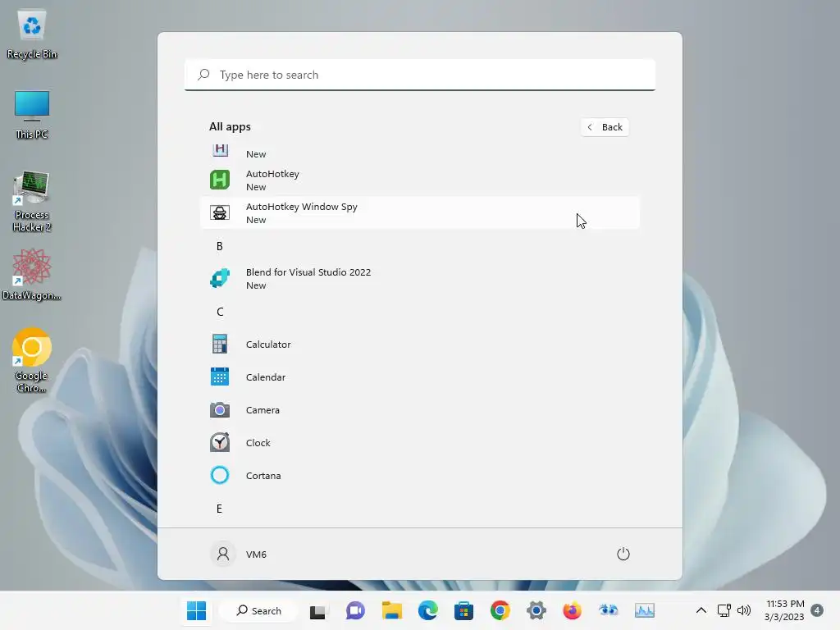Jump using the letter B header
This screenshot has height=630, width=840.
220,246
